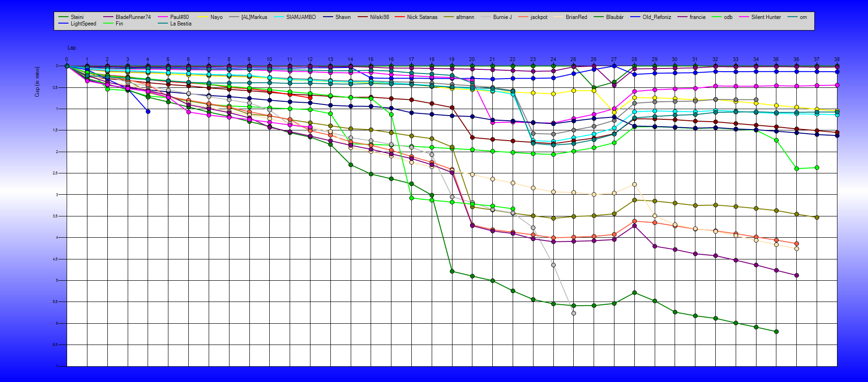Click the odb legend entry
Viewport: 868px width, 382px height.
722,17
